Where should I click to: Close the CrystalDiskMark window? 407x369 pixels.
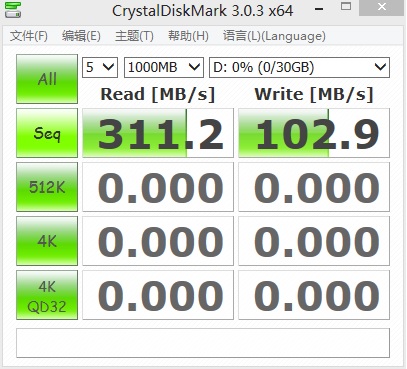[382, 7]
